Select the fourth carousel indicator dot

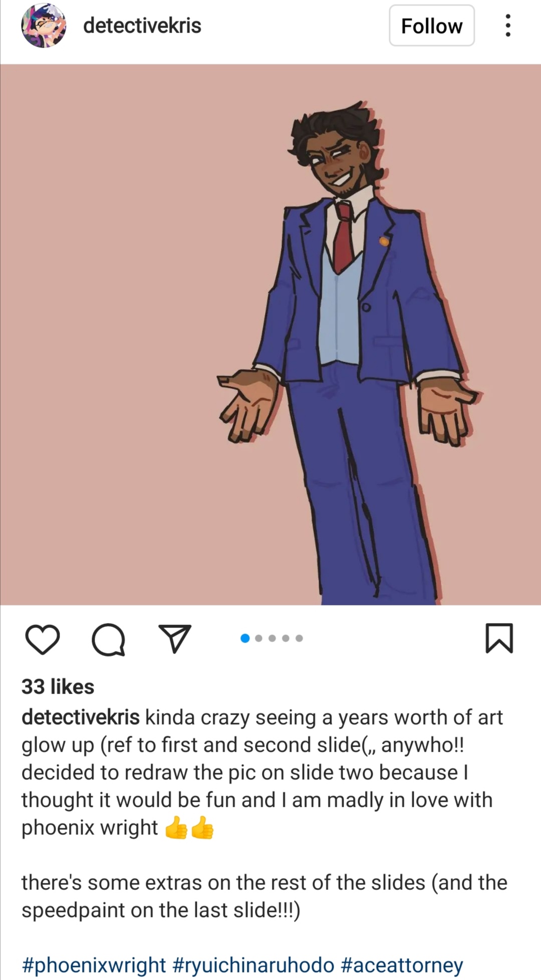coord(286,638)
